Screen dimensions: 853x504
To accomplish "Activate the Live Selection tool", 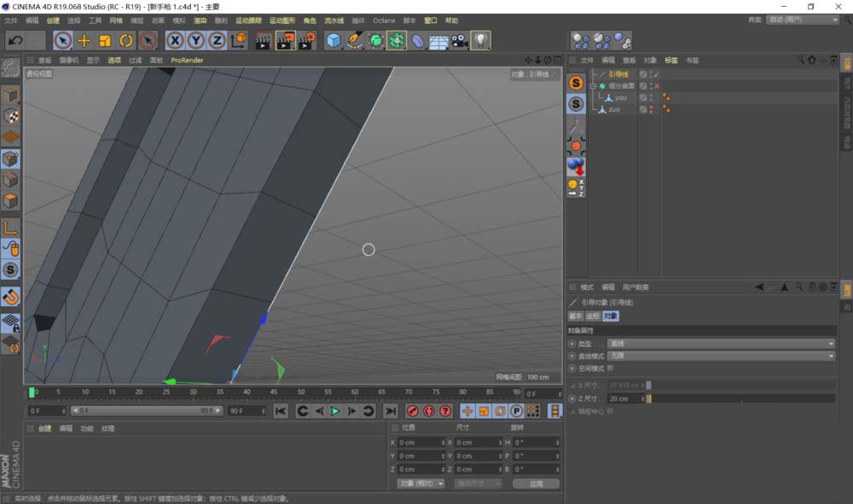I will 62,40.
